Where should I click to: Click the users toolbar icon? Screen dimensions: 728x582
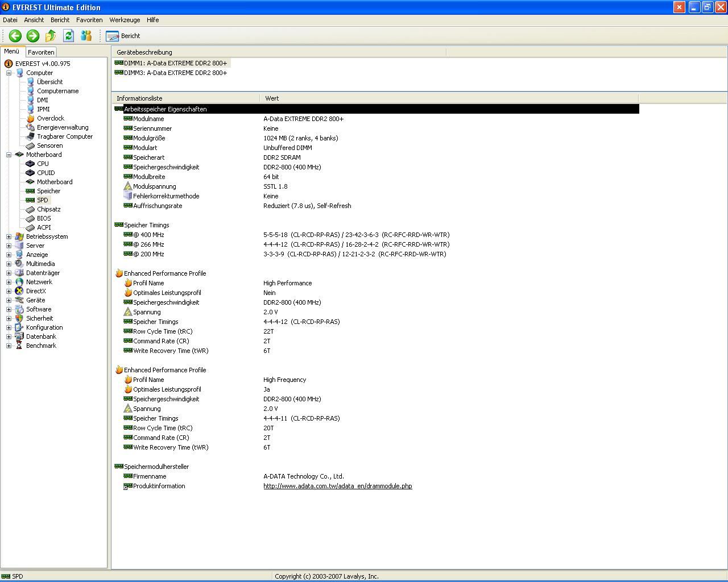tap(86, 36)
